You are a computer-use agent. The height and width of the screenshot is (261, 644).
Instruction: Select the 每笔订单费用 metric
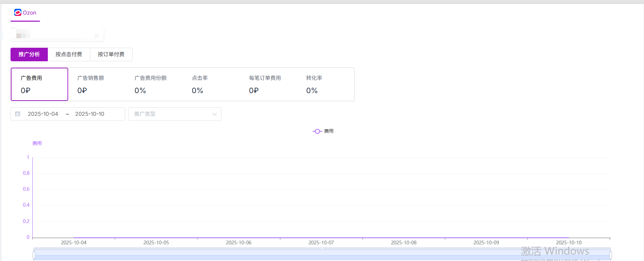coord(268,84)
